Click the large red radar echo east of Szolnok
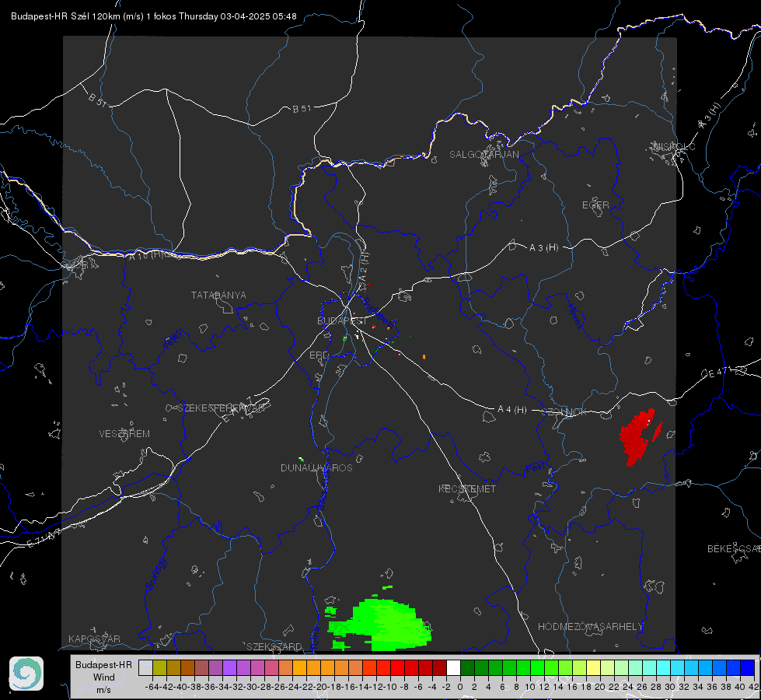 (x=637, y=437)
